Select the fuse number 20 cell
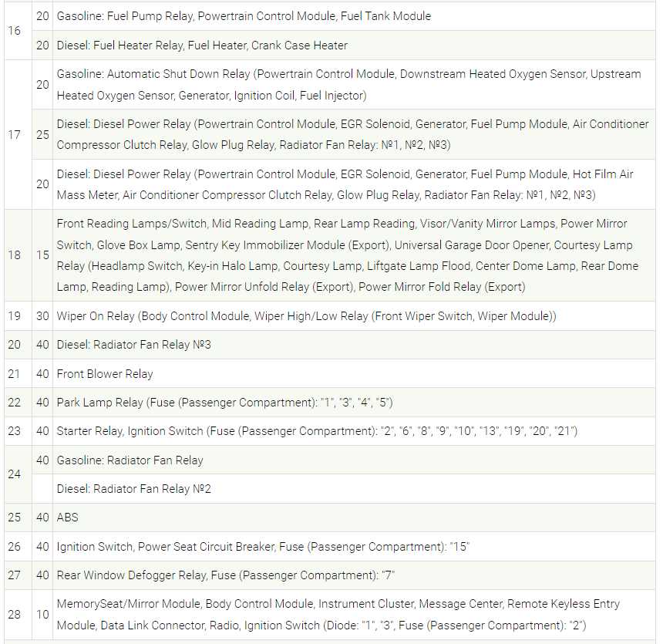The image size is (663, 644). 19,345
